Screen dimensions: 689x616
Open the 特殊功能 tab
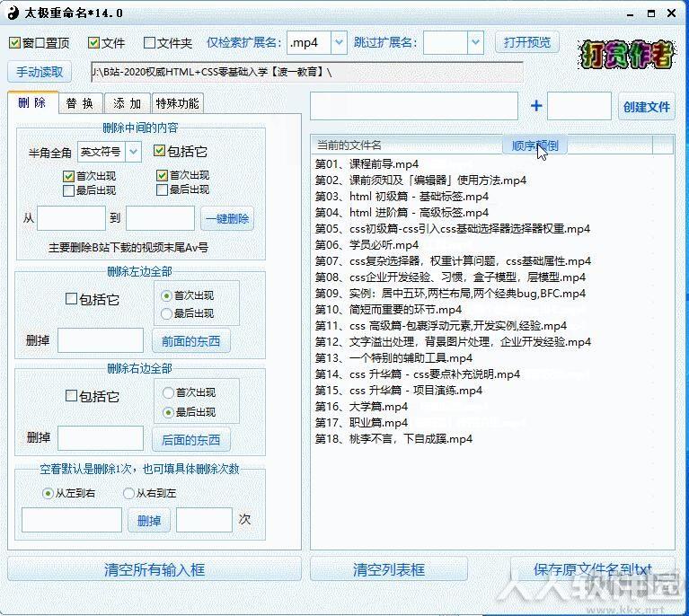point(178,103)
